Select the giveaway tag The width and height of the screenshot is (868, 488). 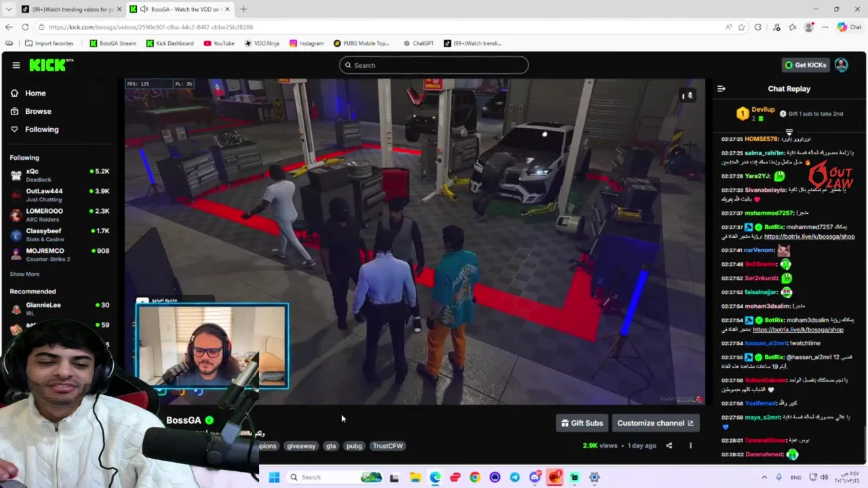coord(301,446)
